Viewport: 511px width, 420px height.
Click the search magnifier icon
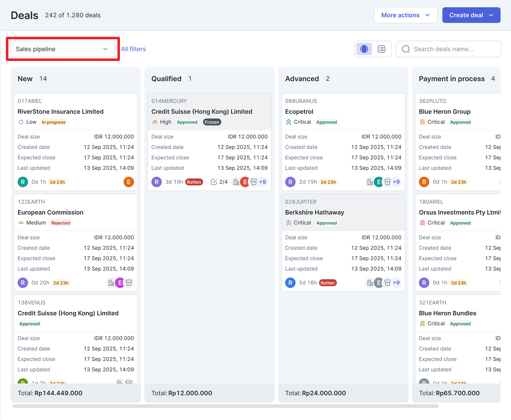click(406, 49)
